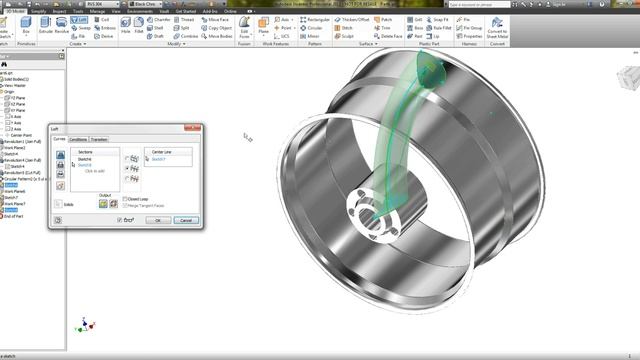Select the Copy Object tool
Viewport: 640px width, 360px height.
click(x=217, y=28)
